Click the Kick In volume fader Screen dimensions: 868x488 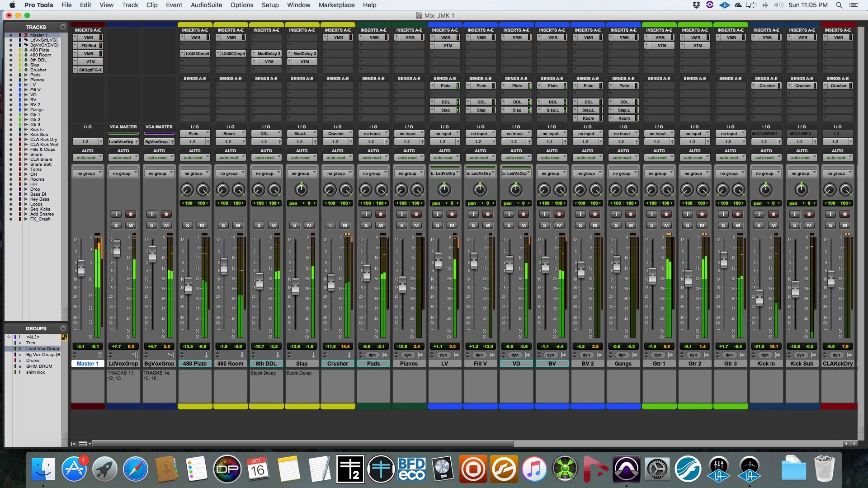point(759,298)
